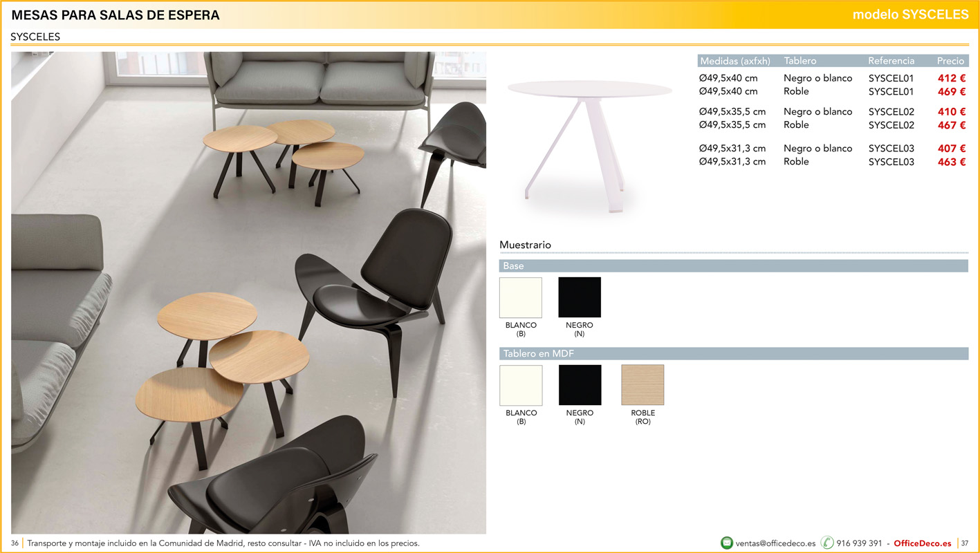Click the 467 € price
980x553 pixels.
tap(952, 125)
